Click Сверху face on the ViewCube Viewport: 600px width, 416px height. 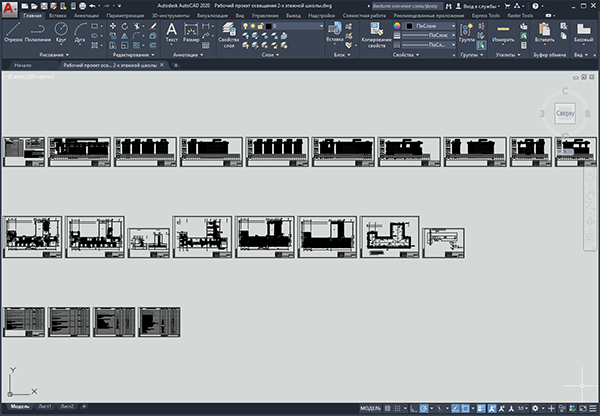point(563,114)
